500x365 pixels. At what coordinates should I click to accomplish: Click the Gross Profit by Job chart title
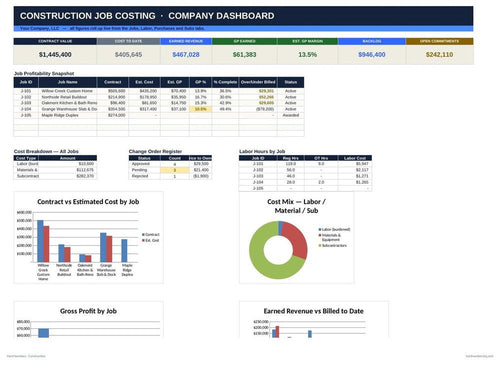click(88, 311)
